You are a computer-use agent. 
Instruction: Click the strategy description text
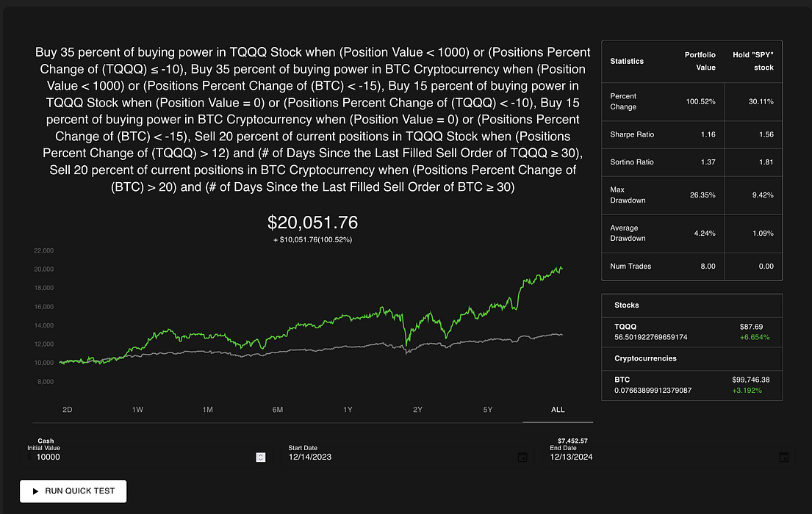point(313,120)
